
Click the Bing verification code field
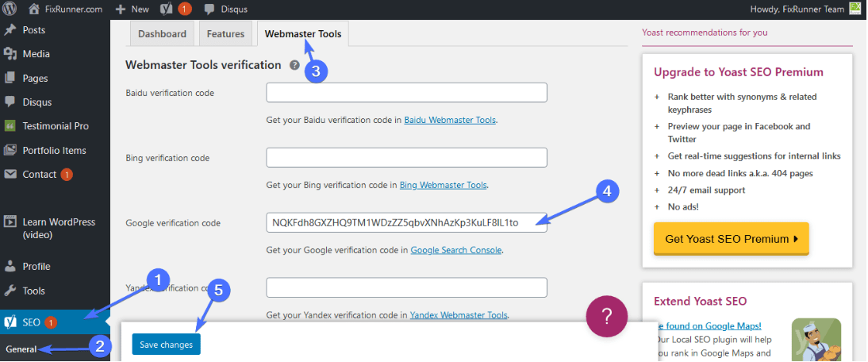pos(406,157)
